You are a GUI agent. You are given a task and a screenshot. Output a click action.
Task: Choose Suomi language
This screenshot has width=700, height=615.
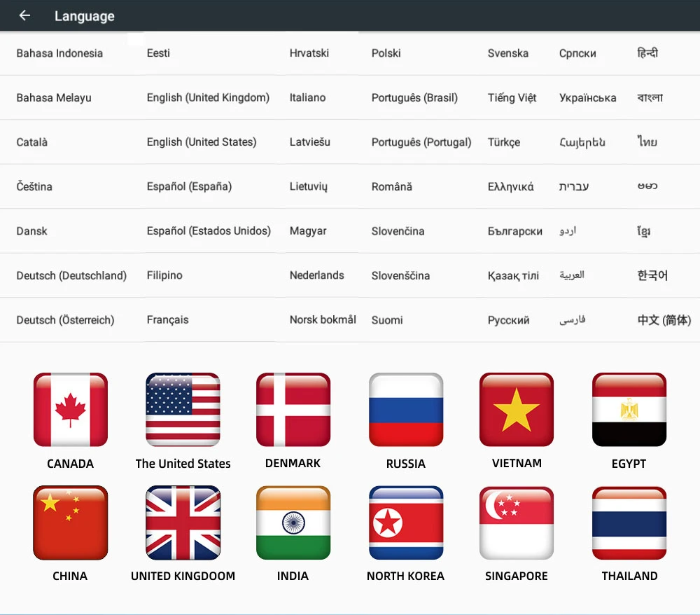(387, 320)
